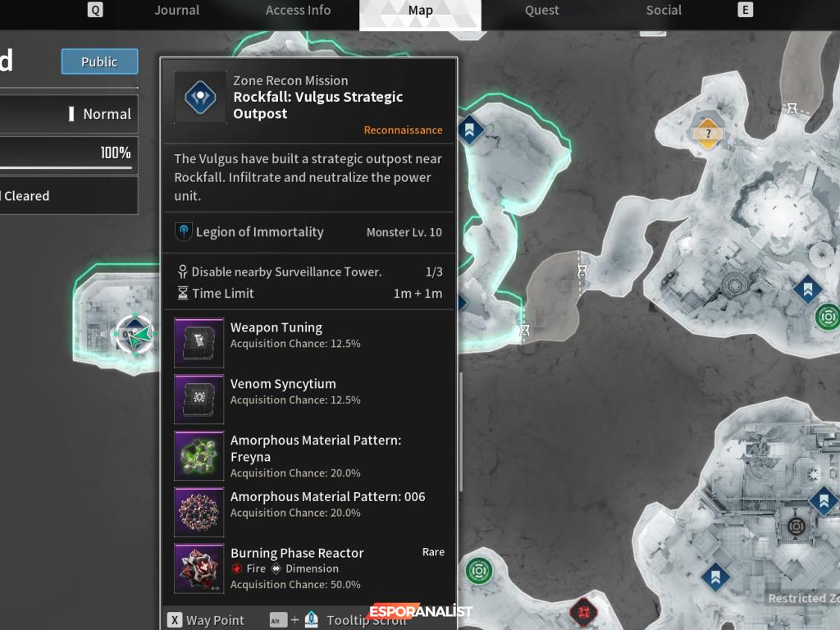Select the Weapon Tuning reward icon
This screenshot has height=630, width=840.
click(199, 342)
